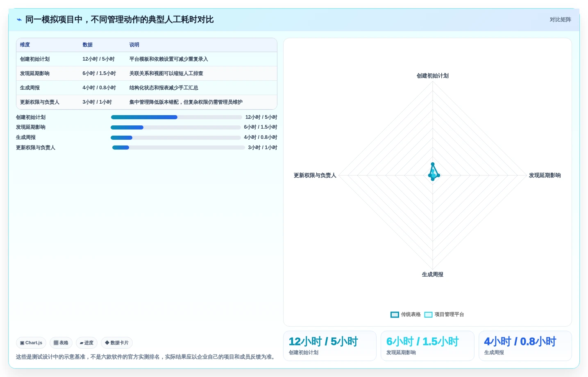Click the 更新权限与负责人 progress bar

pyautogui.click(x=178, y=148)
